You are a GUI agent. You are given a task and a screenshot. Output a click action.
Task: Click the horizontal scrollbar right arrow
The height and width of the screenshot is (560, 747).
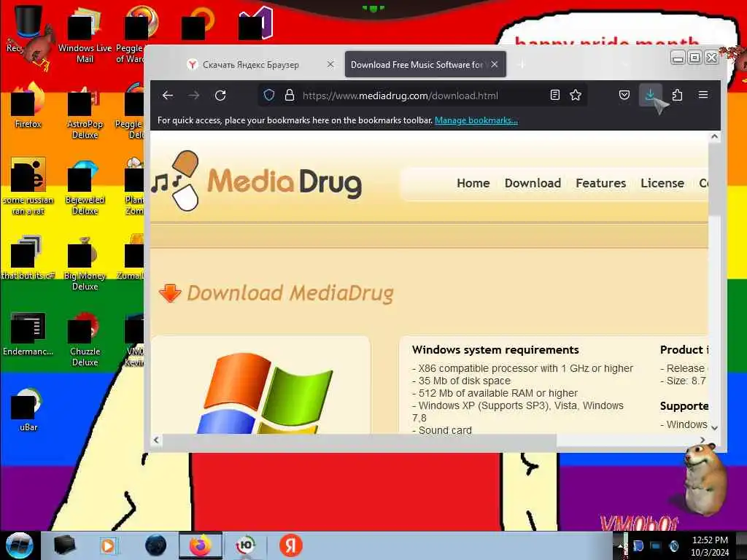pyautogui.click(x=703, y=440)
